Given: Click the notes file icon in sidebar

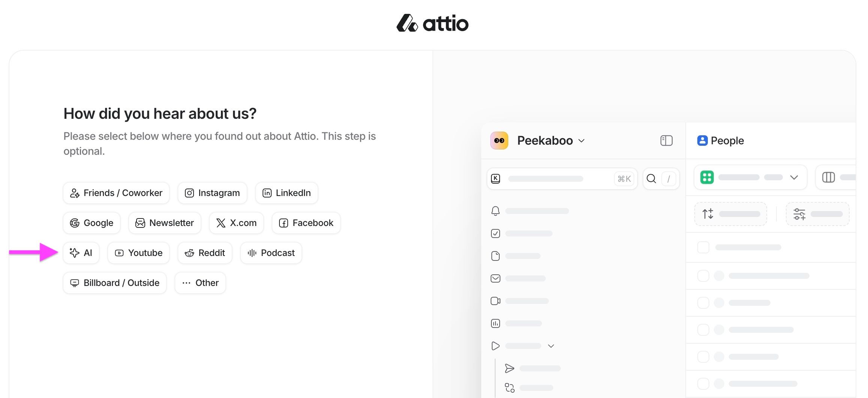Looking at the screenshot, I should point(496,256).
